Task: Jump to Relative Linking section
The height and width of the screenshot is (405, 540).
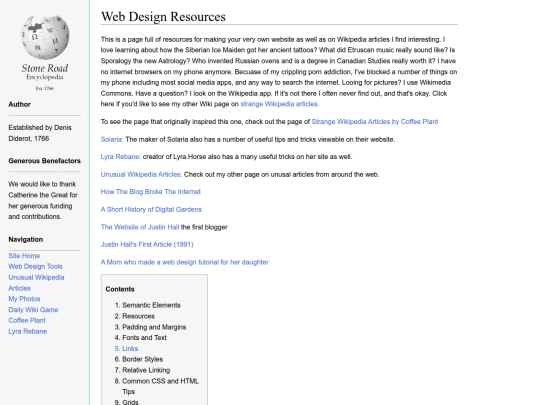Action: tap(146, 370)
